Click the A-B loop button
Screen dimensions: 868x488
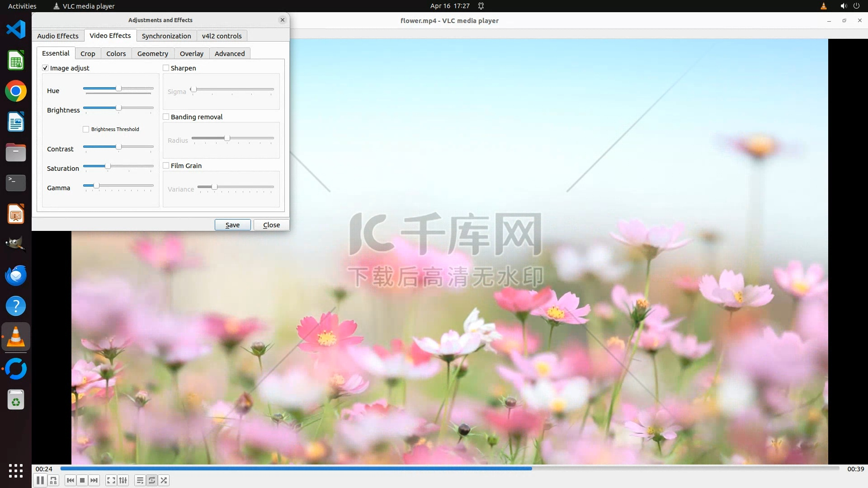click(53, 480)
